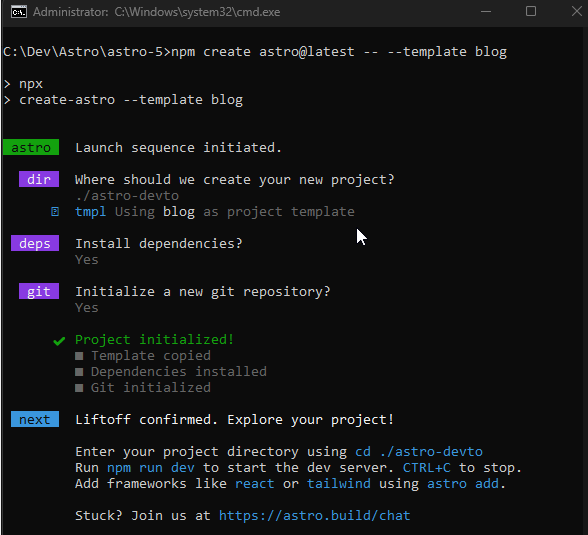
Task: Click the blue 'next' badge
Action: click(x=35, y=419)
